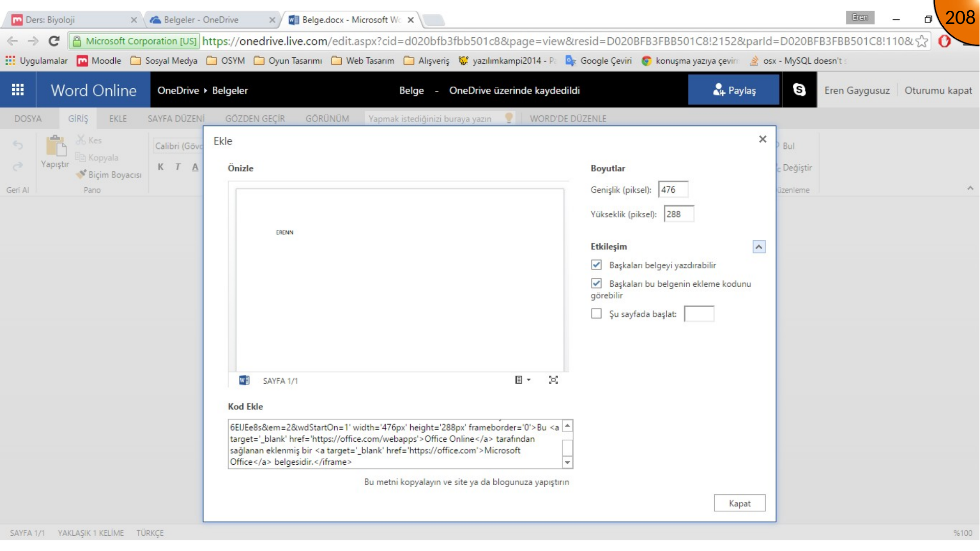Open the GÖRÜNÜM tab

point(327,118)
